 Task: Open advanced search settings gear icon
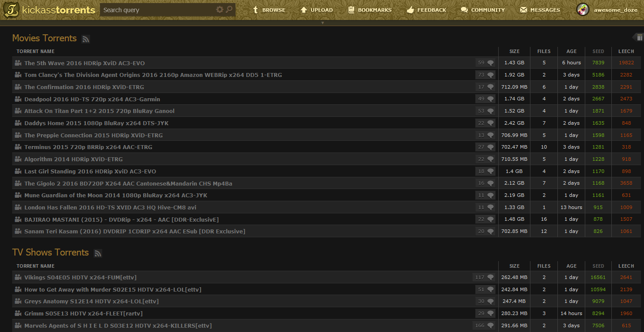pyautogui.click(x=220, y=10)
